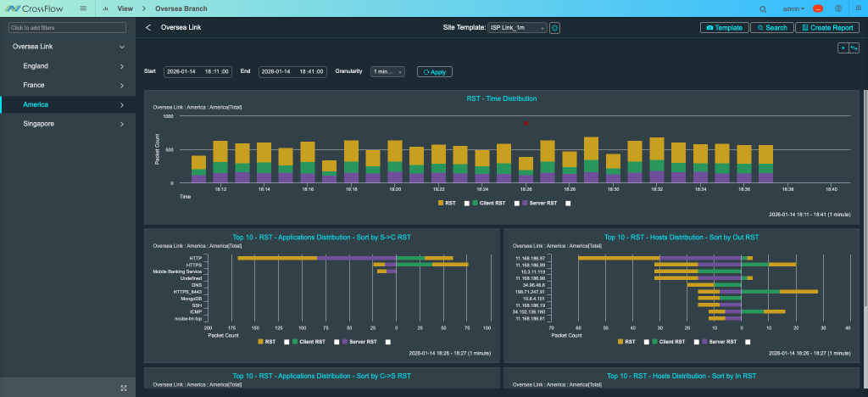The height and width of the screenshot is (397, 868).
Task: Click the Apply button
Action: pyautogui.click(x=435, y=72)
